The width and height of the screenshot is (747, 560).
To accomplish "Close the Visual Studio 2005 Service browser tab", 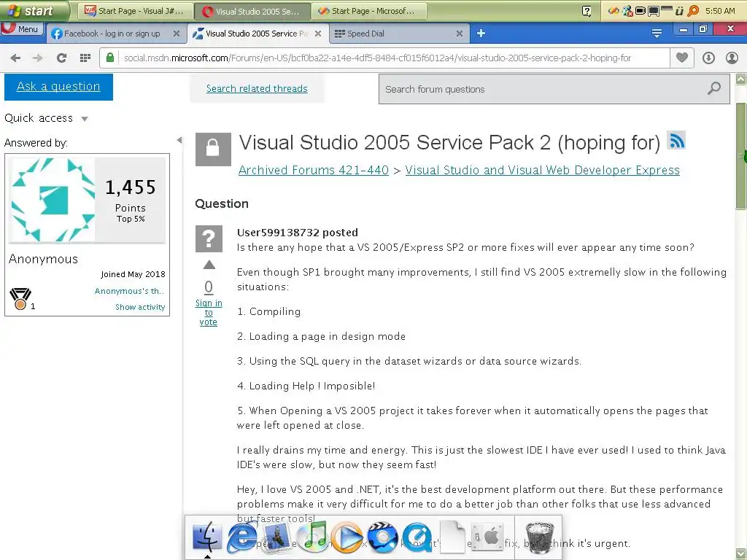I will [x=318, y=34].
